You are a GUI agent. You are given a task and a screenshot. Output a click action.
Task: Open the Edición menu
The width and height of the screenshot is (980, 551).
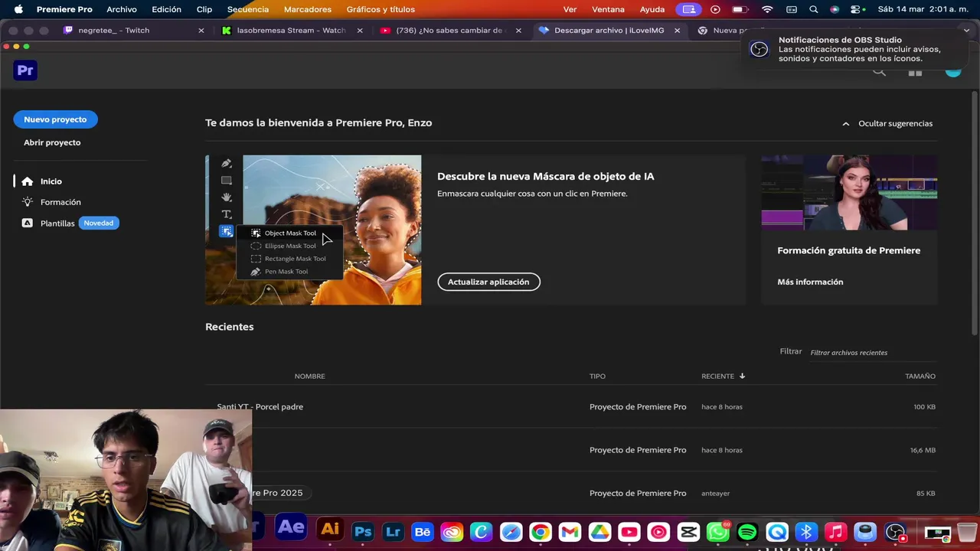click(x=166, y=9)
